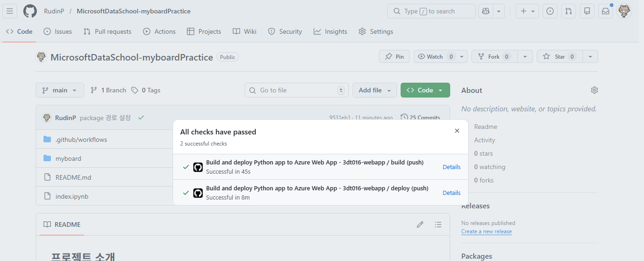
Task: Open the index.ipynb file
Action: (x=72, y=196)
